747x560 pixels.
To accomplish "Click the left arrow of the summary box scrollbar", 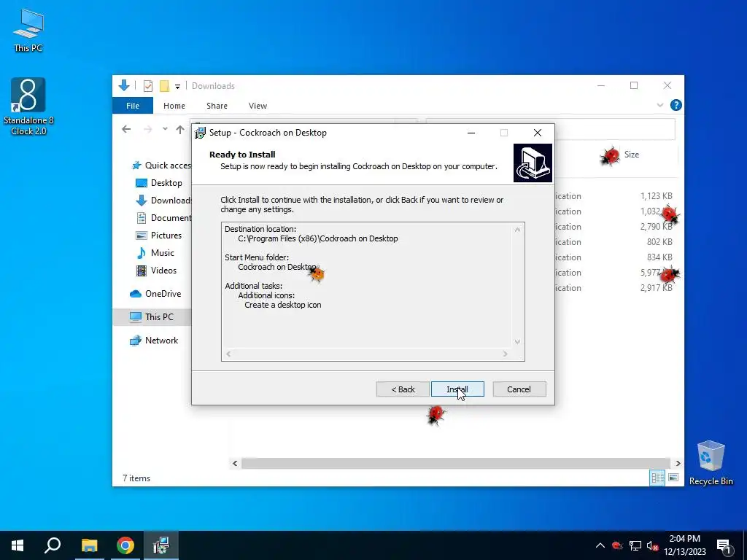I will (x=228, y=354).
